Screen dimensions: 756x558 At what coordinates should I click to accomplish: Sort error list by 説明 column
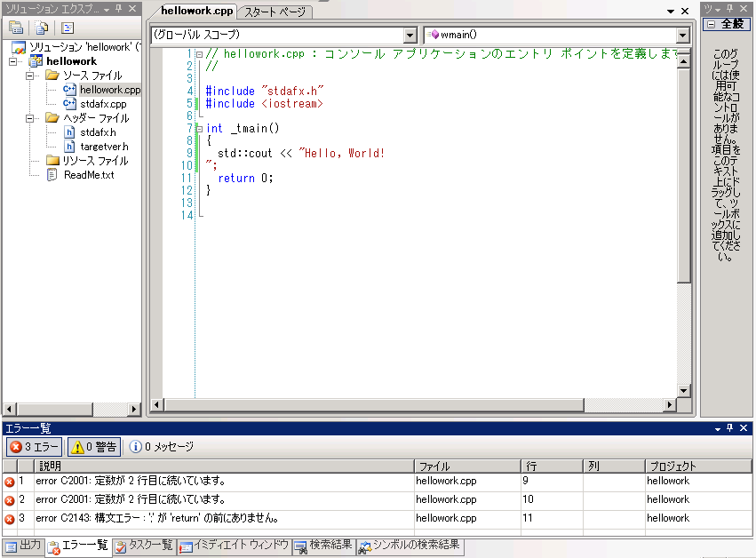tap(224, 466)
